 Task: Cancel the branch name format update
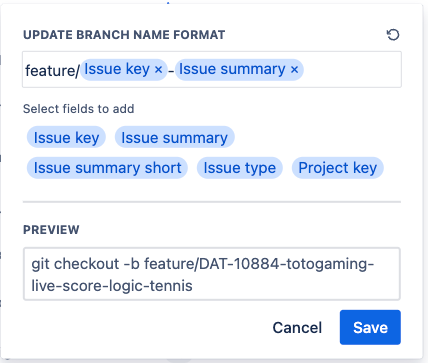(297, 328)
